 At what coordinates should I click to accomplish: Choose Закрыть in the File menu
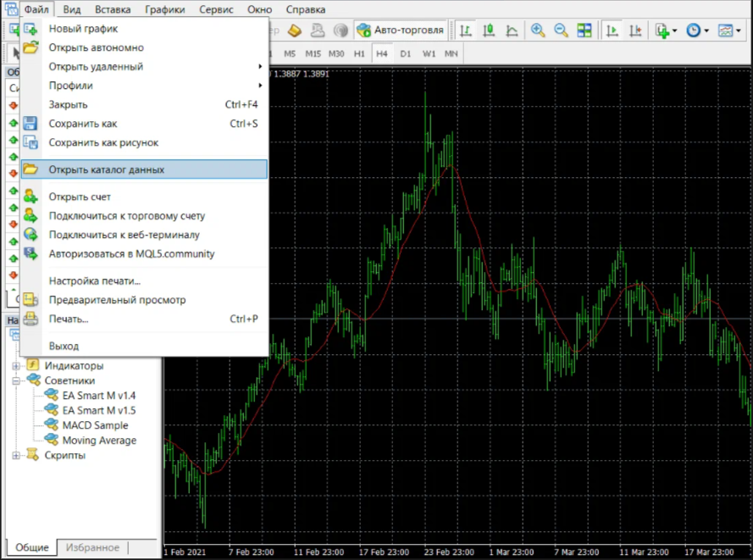pos(144,105)
